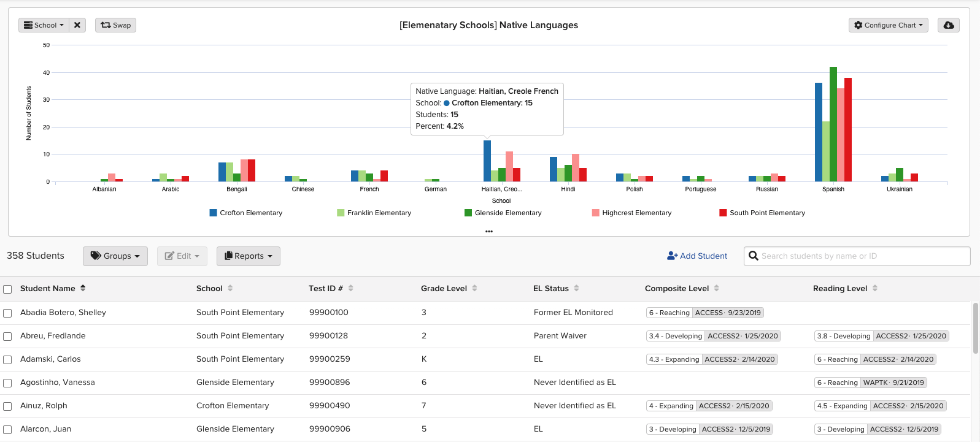Screen dimensions: 980x442
Task: Swap chart axes with Swap button
Action: point(115,25)
